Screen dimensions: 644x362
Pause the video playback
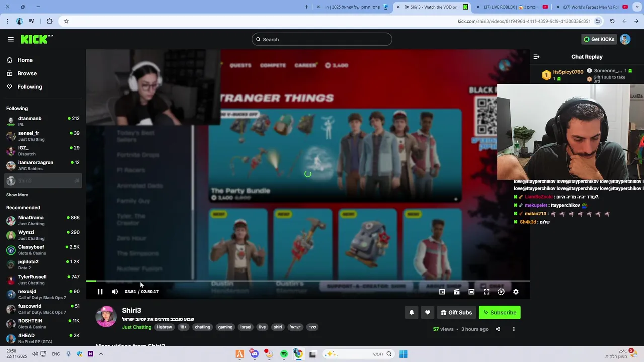[x=100, y=292]
